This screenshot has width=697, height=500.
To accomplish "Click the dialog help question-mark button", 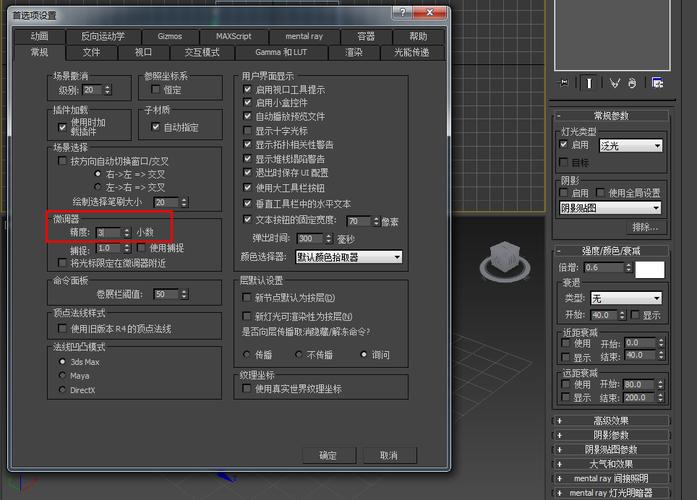I will coord(403,12).
